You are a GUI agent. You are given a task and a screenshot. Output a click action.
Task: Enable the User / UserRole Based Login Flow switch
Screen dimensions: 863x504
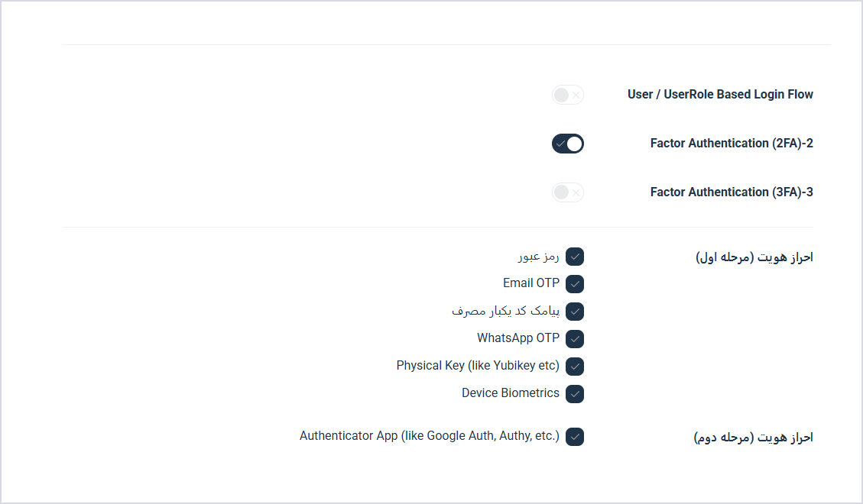[x=567, y=95]
